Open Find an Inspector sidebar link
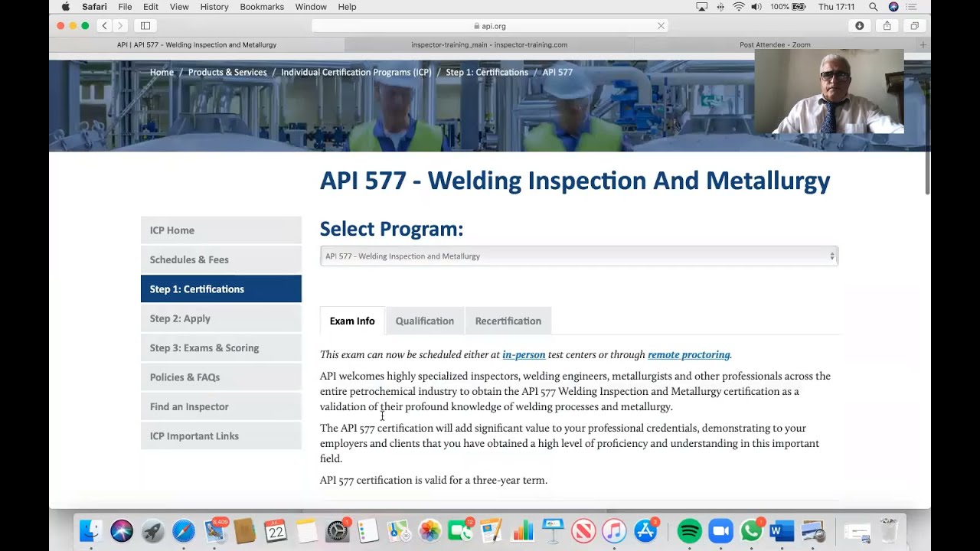 [x=221, y=406]
